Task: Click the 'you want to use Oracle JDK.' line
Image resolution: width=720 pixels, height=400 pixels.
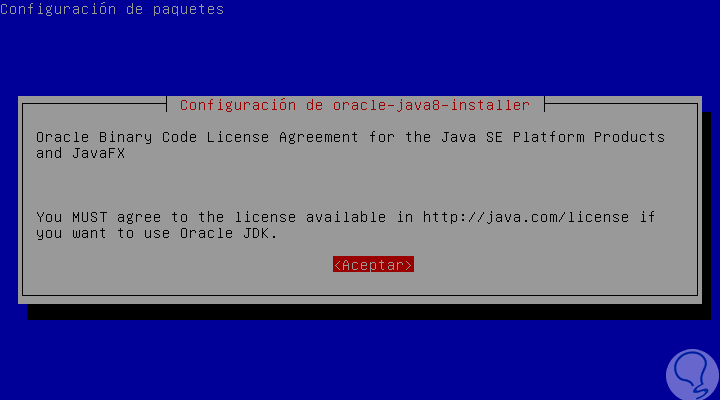Action: [157, 233]
